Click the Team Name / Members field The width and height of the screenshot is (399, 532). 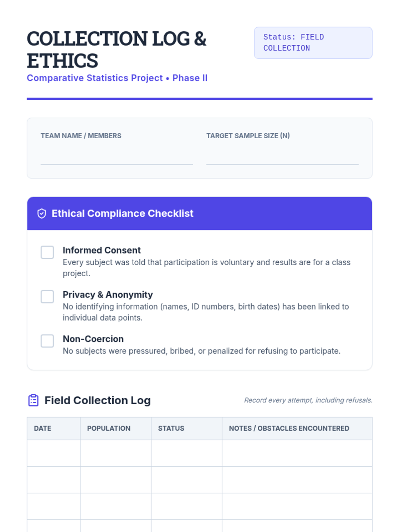[x=116, y=157]
